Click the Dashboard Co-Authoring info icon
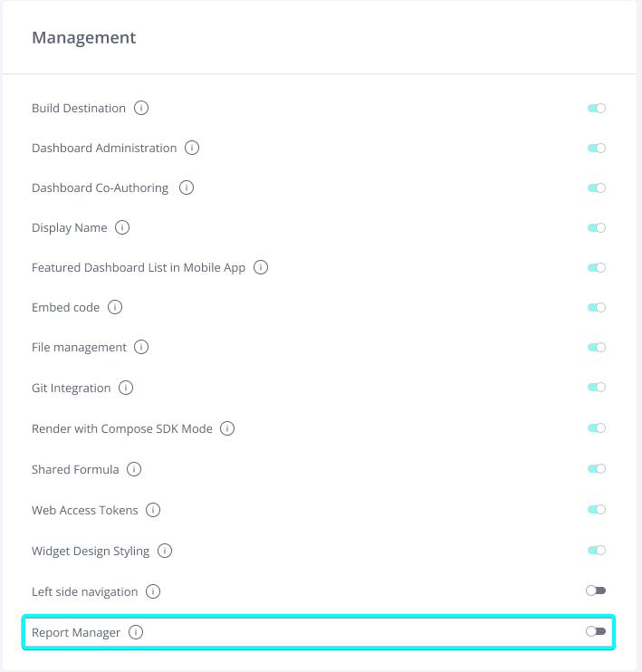The height and width of the screenshot is (672, 642). pyautogui.click(x=187, y=188)
